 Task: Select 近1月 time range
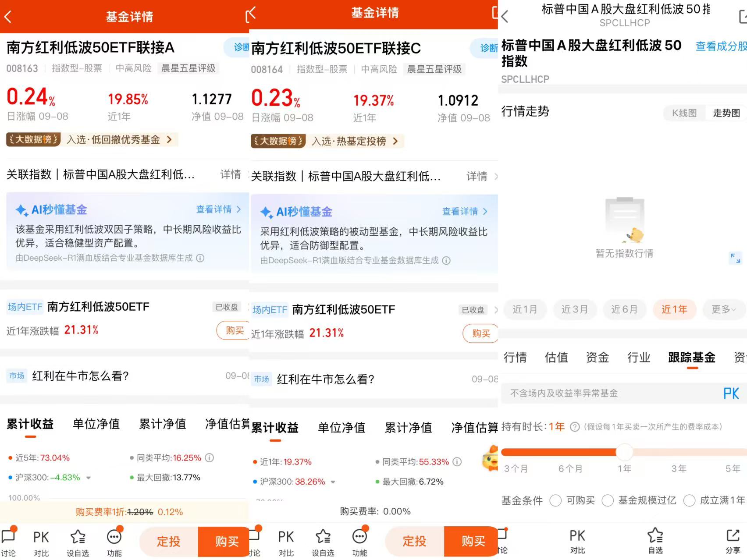[x=525, y=309]
